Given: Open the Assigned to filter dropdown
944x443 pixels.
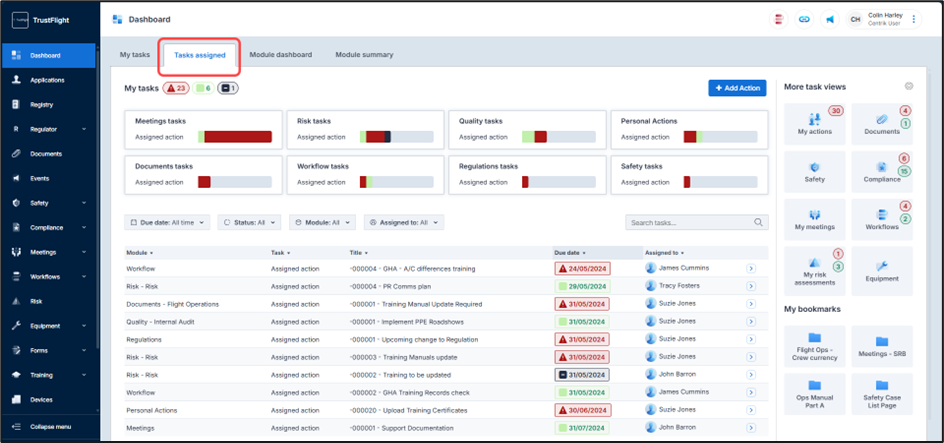Looking at the screenshot, I should 403,222.
